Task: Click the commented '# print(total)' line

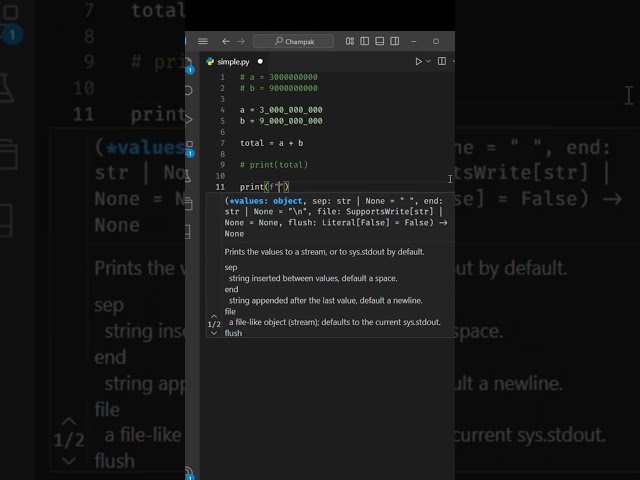Action: point(274,165)
